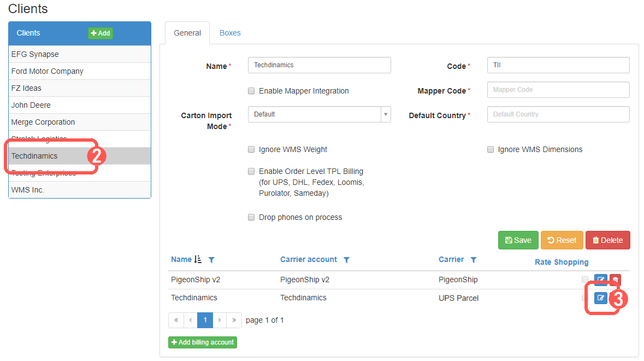Screen dimensions: 644x361
Task: Click the orange Reset button
Action: tap(562, 240)
